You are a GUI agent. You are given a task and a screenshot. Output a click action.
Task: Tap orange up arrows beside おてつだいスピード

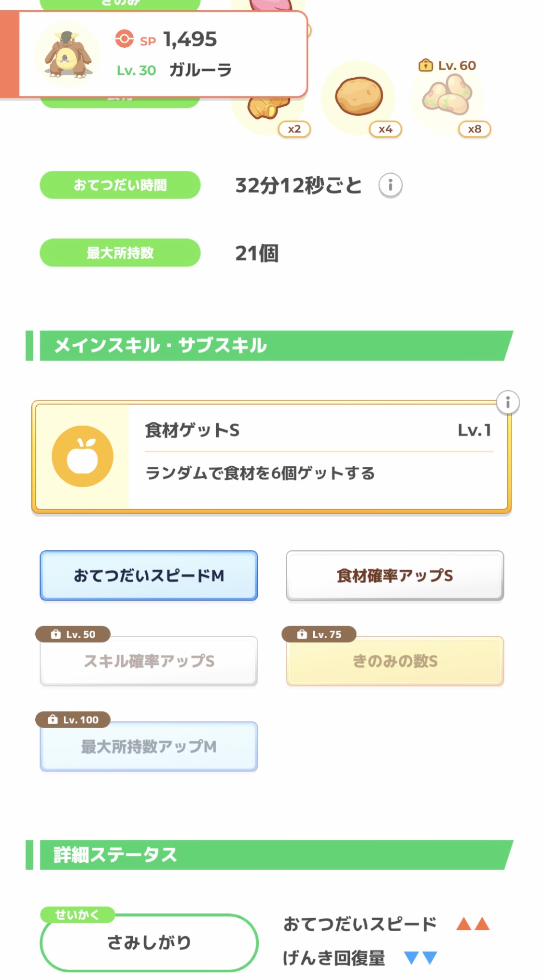coord(473,924)
